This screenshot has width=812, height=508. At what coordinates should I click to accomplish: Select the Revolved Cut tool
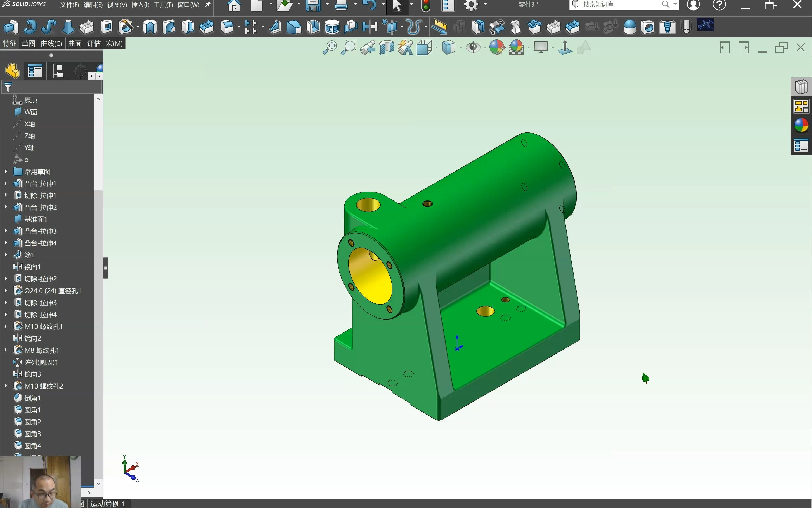150,27
